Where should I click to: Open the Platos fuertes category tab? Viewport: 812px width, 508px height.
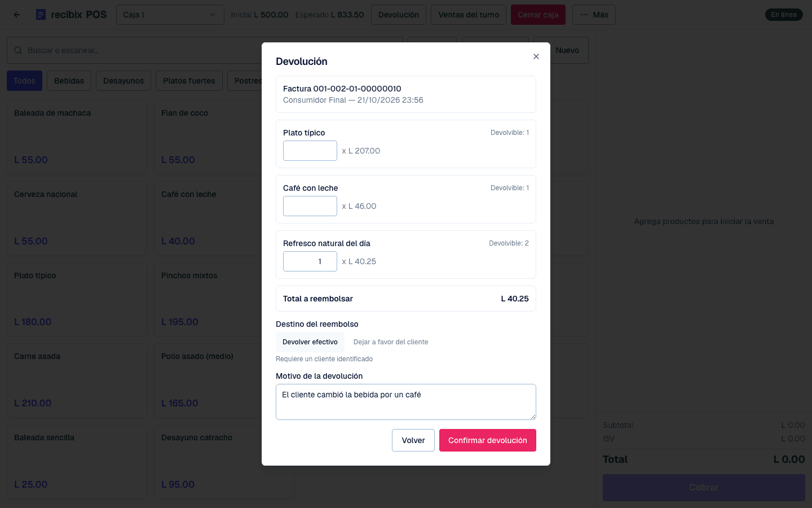click(x=189, y=81)
